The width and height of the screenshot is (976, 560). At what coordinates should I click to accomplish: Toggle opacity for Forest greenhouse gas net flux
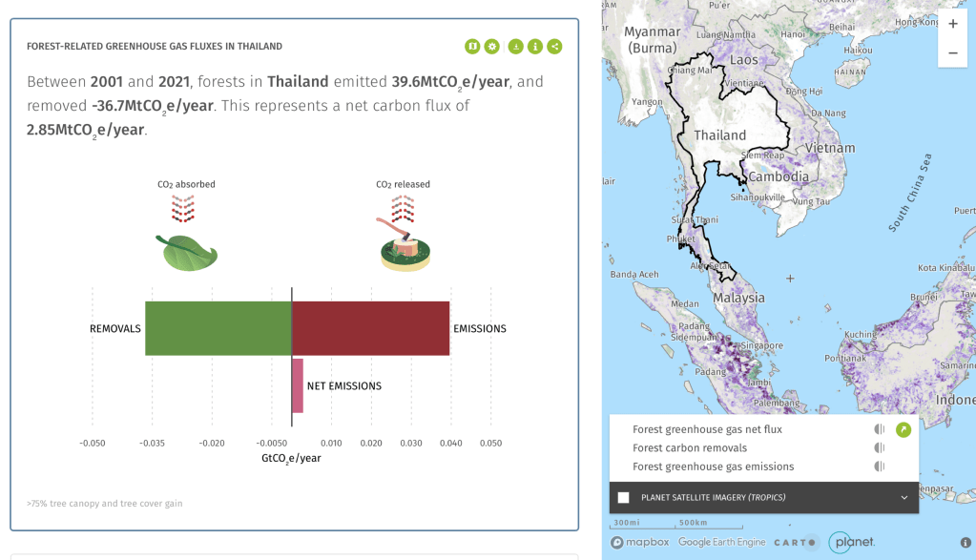coord(880,429)
